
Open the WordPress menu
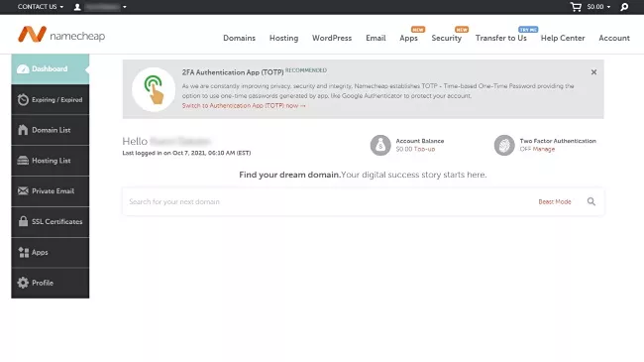(x=332, y=38)
